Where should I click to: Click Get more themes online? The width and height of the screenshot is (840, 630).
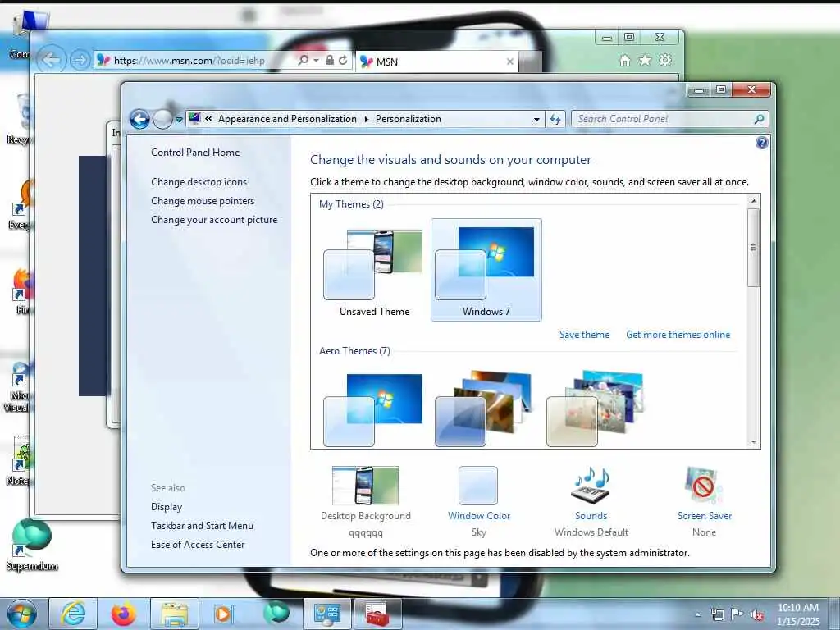[x=678, y=335]
